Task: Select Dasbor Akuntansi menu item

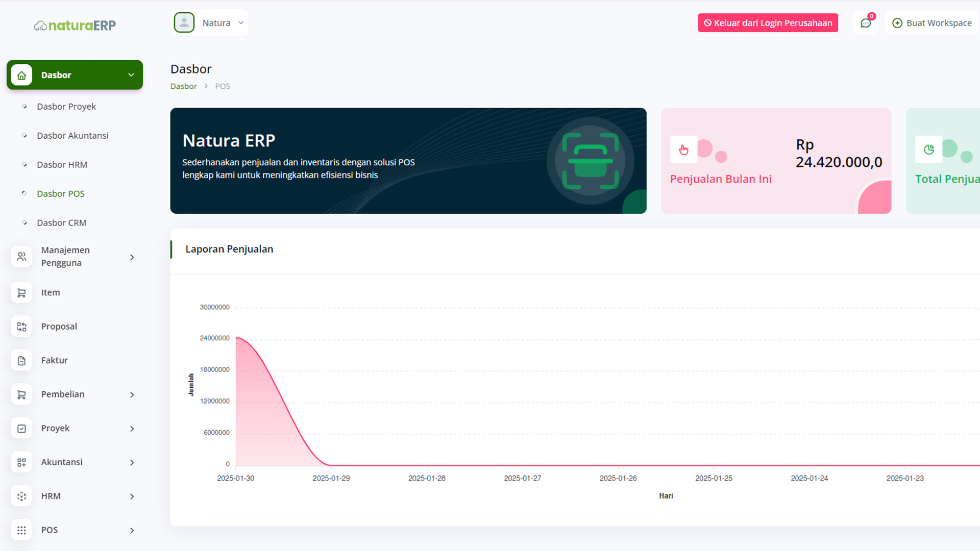Action: (x=72, y=136)
